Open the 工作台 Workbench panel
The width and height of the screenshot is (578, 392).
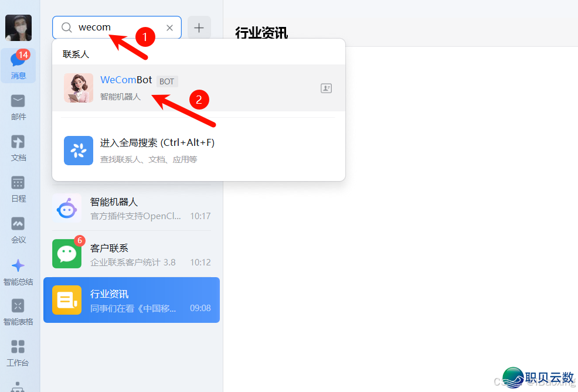coord(18,352)
